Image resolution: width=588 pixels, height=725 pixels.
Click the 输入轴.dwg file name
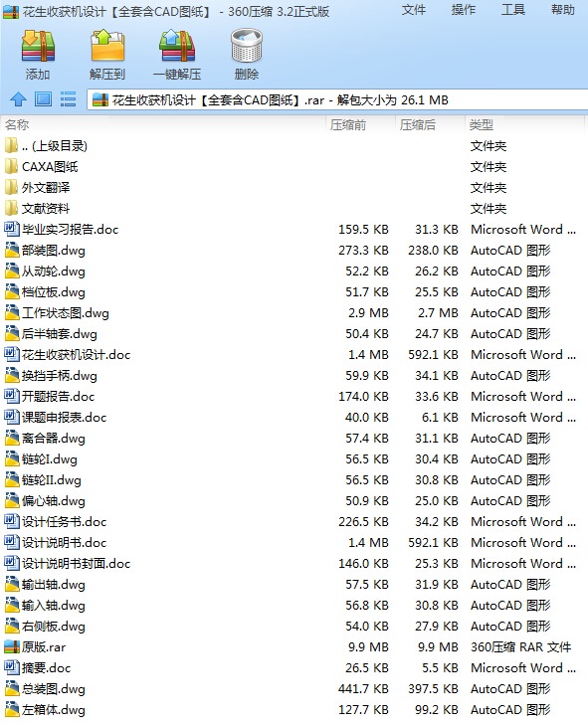[x=54, y=606]
